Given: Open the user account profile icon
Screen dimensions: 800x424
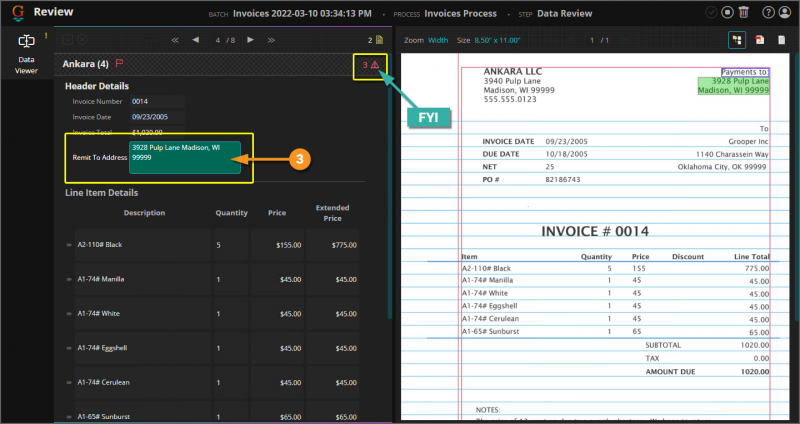Looking at the screenshot, I should tap(785, 12).
